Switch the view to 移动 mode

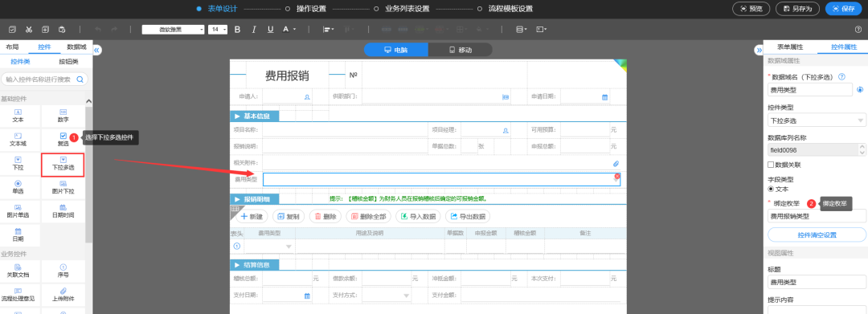(460, 50)
